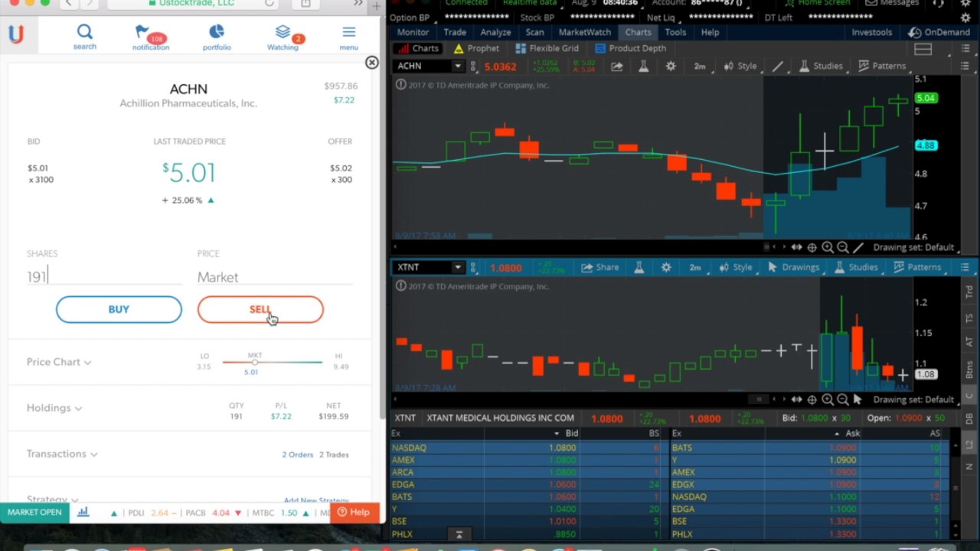Open the MarketWatch tab
The width and height of the screenshot is (980, 551).
[x=584, y=32]
